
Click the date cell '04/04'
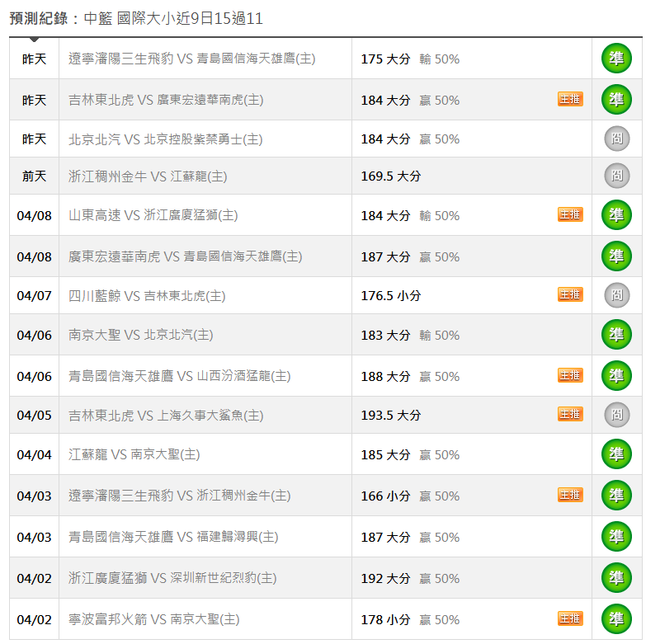click(x=34, y=454)
